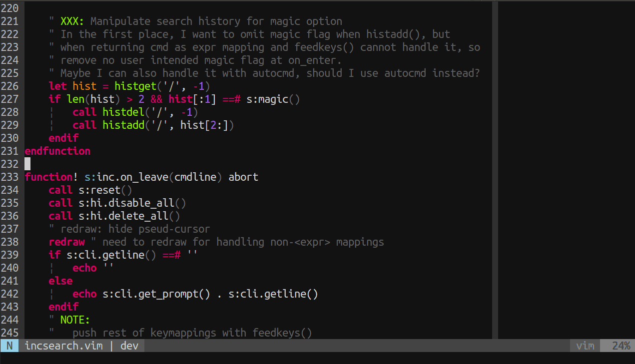This screenshot has width=635, height=364.
Task: Click the incsearch.vim filename in status line
Action: tap(63, 346)
